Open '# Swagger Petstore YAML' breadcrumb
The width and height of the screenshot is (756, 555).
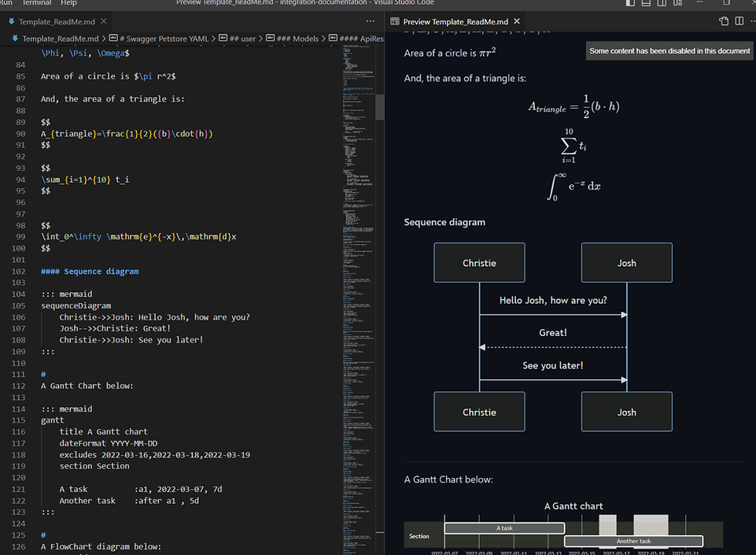pos(164,39)
